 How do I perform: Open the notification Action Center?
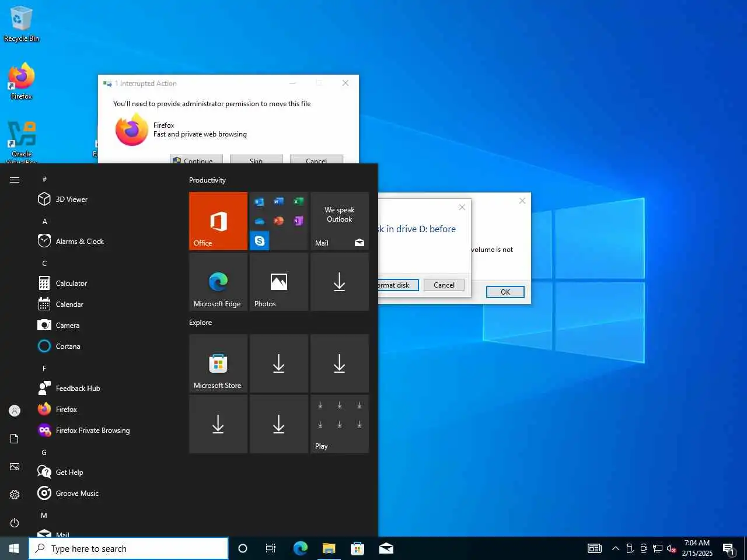(728, 548)
